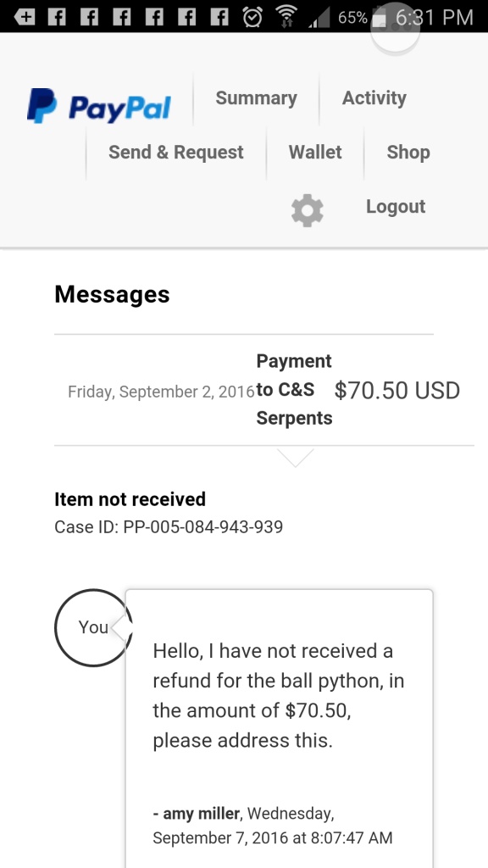Select the Case ID PP-005-084-943-939 text

coord(169,526)
